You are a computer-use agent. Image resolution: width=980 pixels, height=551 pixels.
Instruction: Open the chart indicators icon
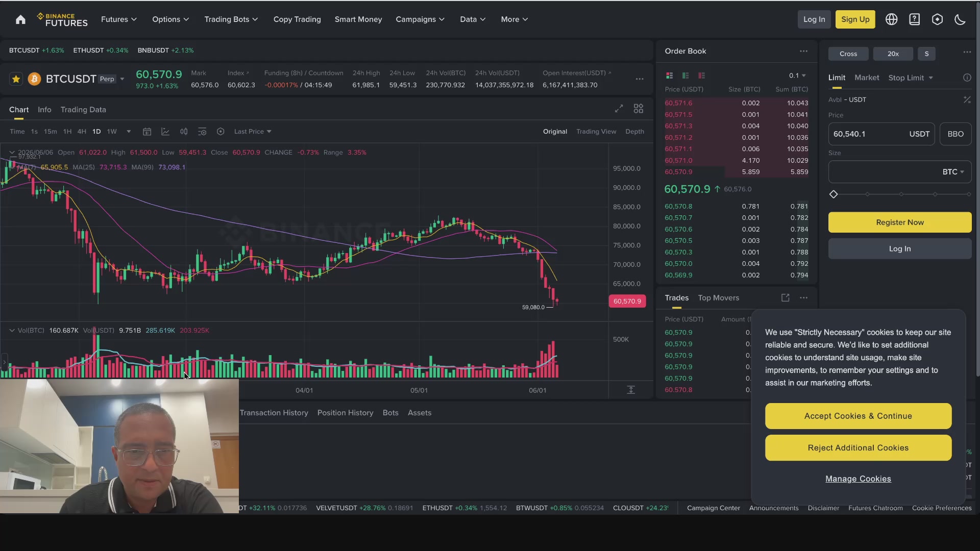click(165, 132)
